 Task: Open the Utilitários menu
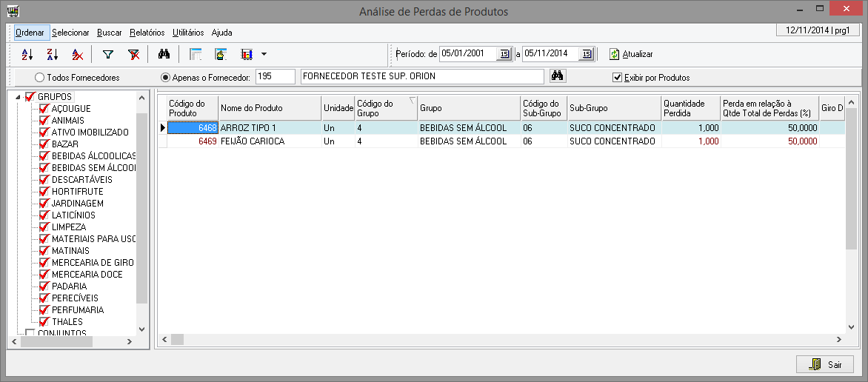tap(188, 33)
